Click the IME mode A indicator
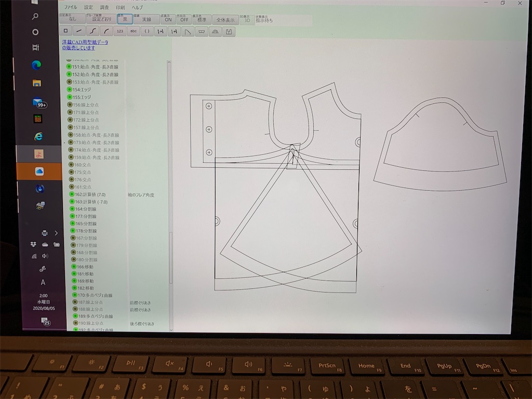 [43, 282]
